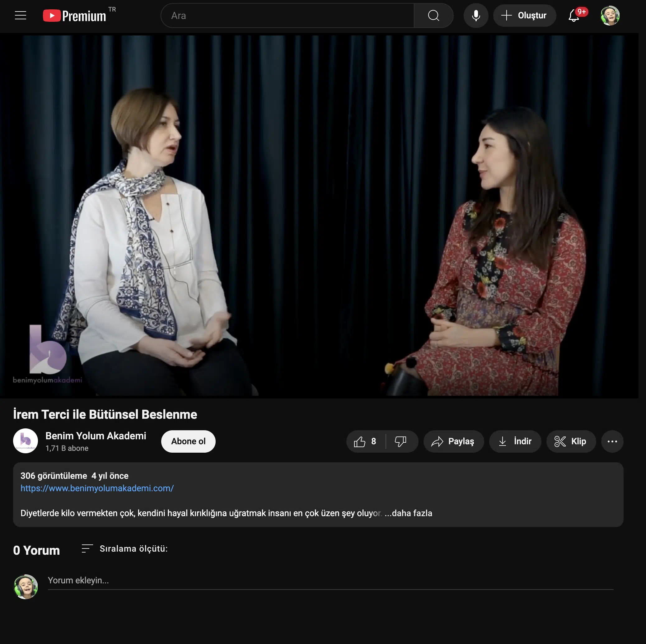Open the notifications bell
The height and width of the screenshot is (644, 646).
point(574,15)
